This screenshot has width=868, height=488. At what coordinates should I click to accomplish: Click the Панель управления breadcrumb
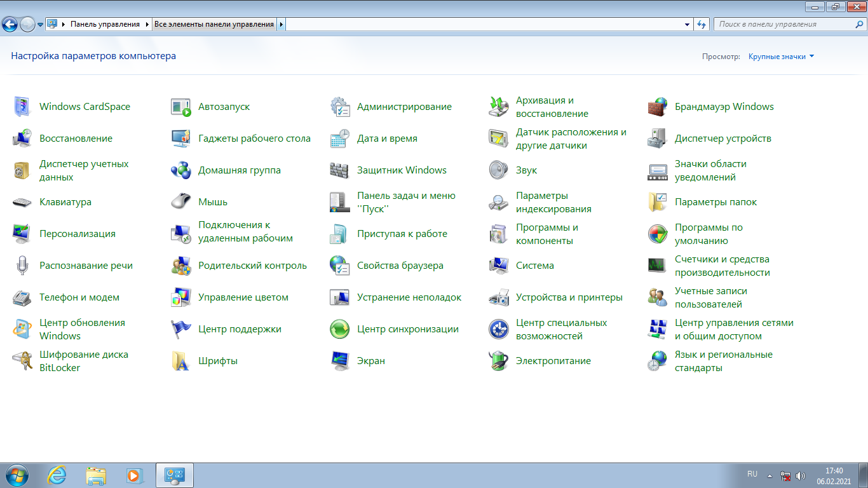pyautogui.click(x=105, y=24)
